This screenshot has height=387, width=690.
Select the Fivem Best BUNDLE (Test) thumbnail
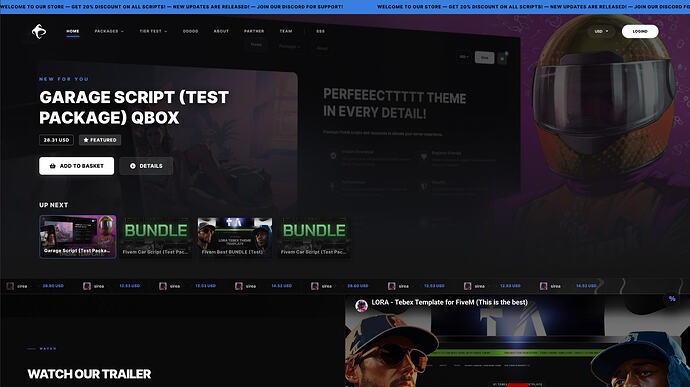[235, 237]
